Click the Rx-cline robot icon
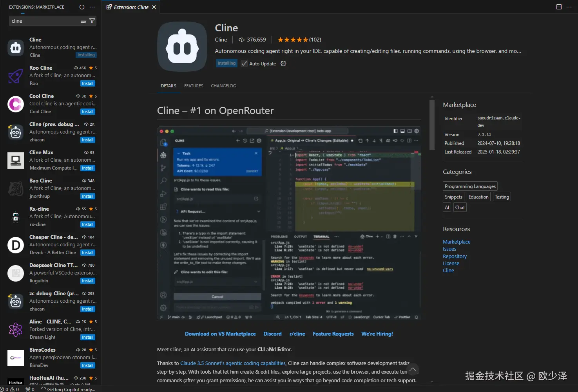This screenshot has width=578, height=392. (x=16, y=217)
